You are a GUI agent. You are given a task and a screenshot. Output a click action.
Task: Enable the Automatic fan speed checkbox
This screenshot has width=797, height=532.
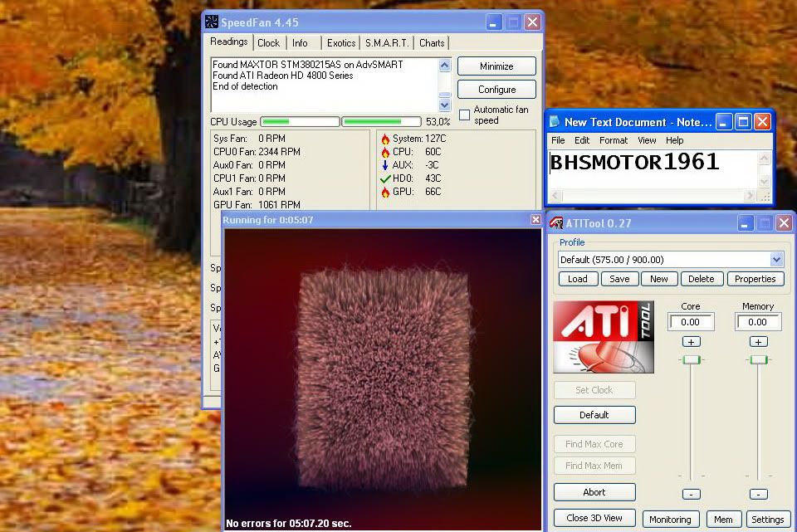(465, 115)
